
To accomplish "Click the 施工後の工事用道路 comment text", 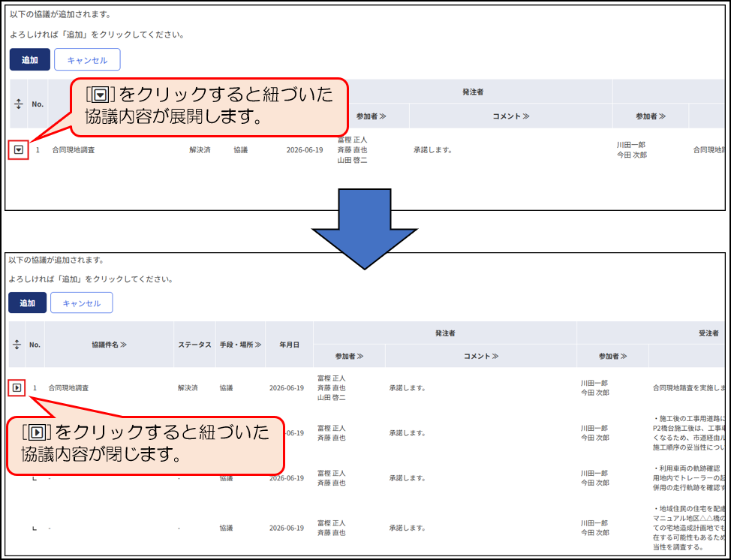I will tap(689, 433).
